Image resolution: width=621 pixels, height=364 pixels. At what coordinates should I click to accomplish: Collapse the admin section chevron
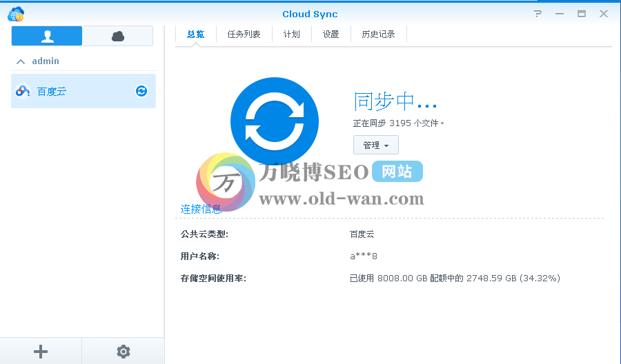tap(21, 61)
